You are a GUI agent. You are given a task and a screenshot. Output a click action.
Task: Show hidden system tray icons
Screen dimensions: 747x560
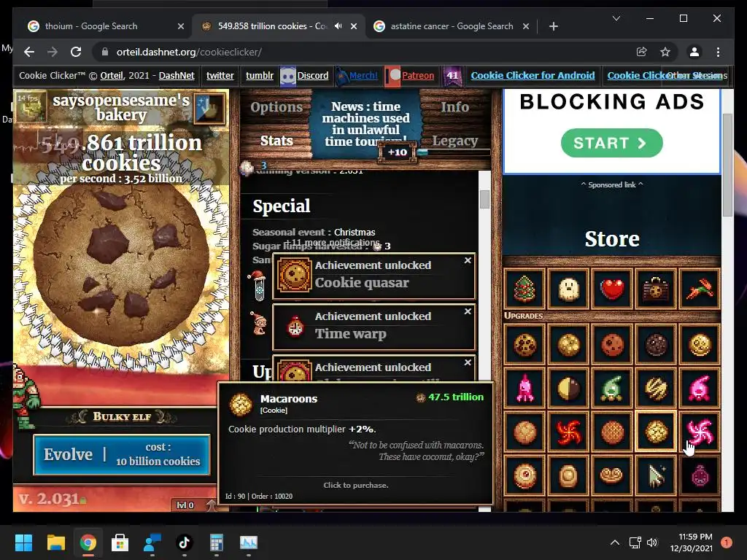pos(615,542)
